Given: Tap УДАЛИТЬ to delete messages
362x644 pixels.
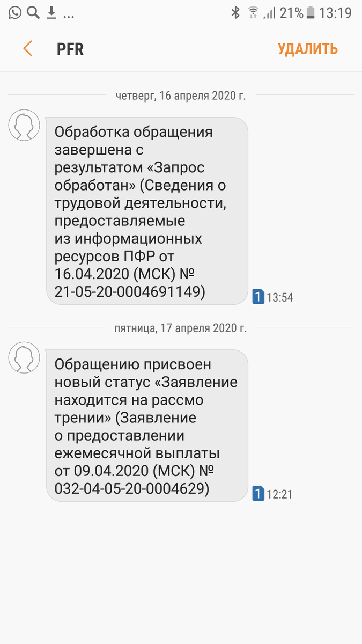Looking at the screenshot, I should click(306, 49).
